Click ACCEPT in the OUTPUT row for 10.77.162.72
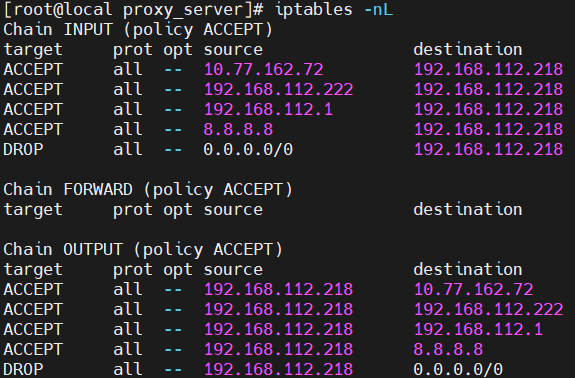This screenshot has height=378, width=575. coord(33,289)
